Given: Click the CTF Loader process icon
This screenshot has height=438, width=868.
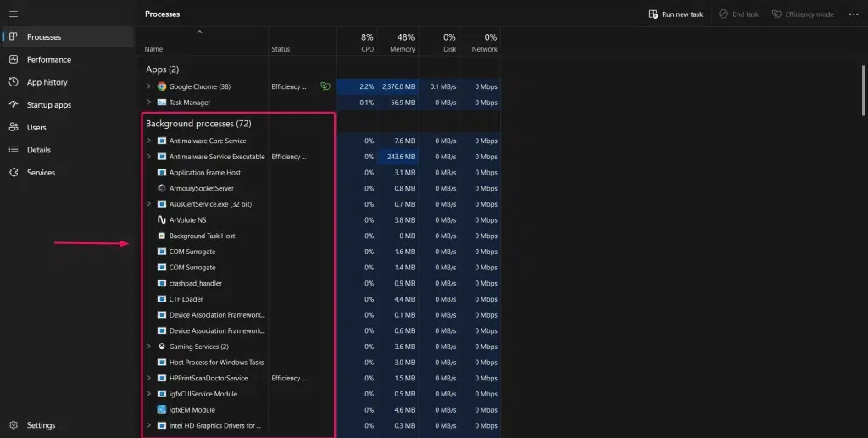Looking at the screenshot, I should point(162,299).
